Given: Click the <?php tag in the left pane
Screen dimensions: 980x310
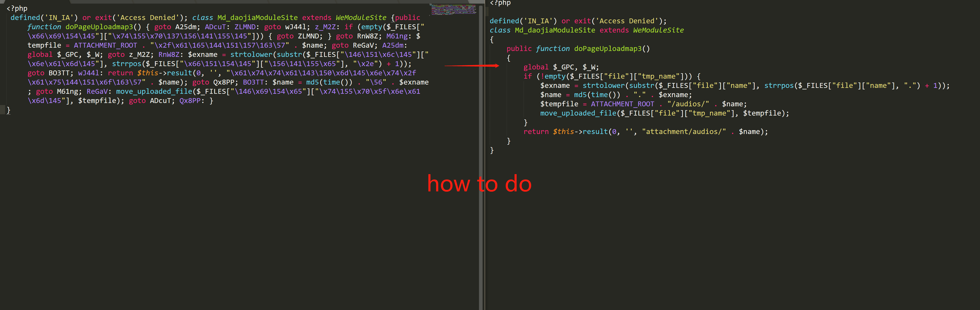Looking at the screenshot, I should click(17, 8).
